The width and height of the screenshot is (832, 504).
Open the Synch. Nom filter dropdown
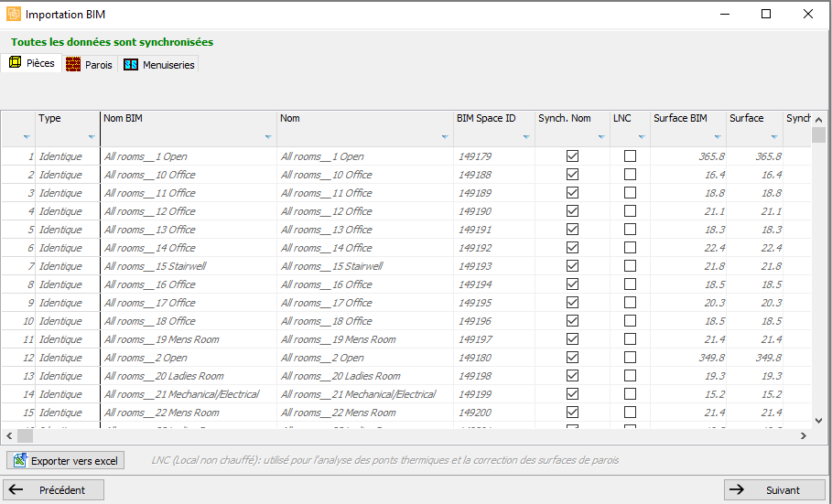(601, 137)
